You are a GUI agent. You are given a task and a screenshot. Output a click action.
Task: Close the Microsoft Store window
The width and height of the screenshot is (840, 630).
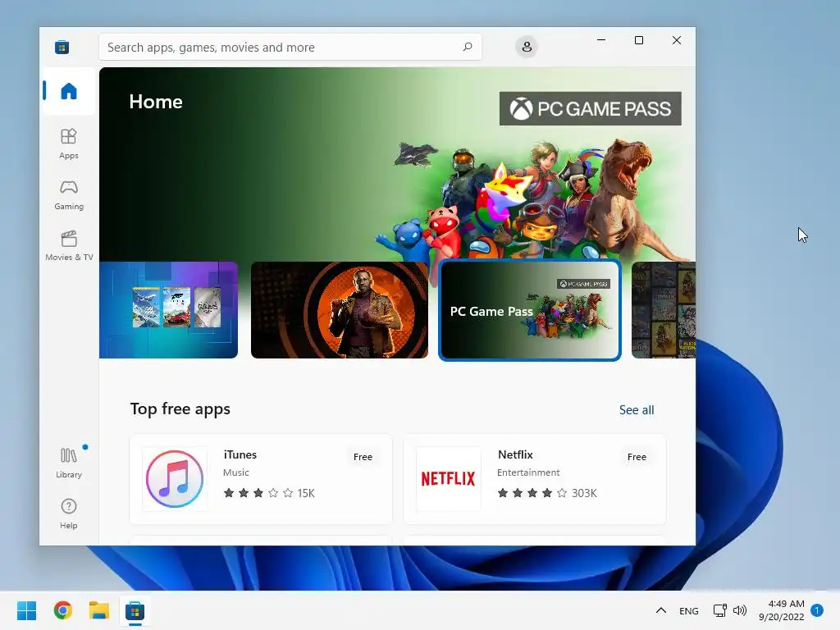677,40
